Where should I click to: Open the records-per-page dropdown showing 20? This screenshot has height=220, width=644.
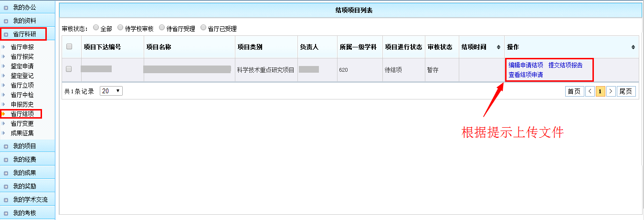point(111,91)
